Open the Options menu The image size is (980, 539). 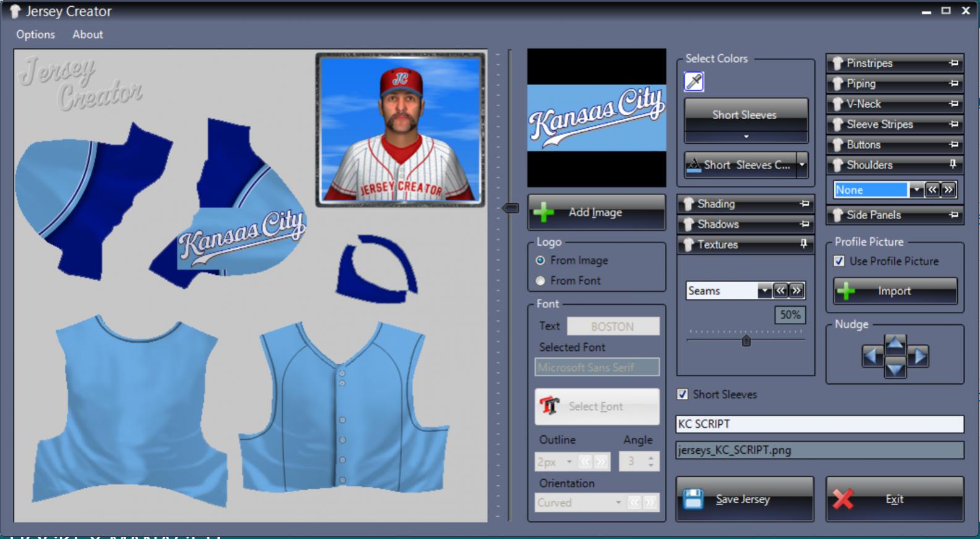[x=35, y=35]
